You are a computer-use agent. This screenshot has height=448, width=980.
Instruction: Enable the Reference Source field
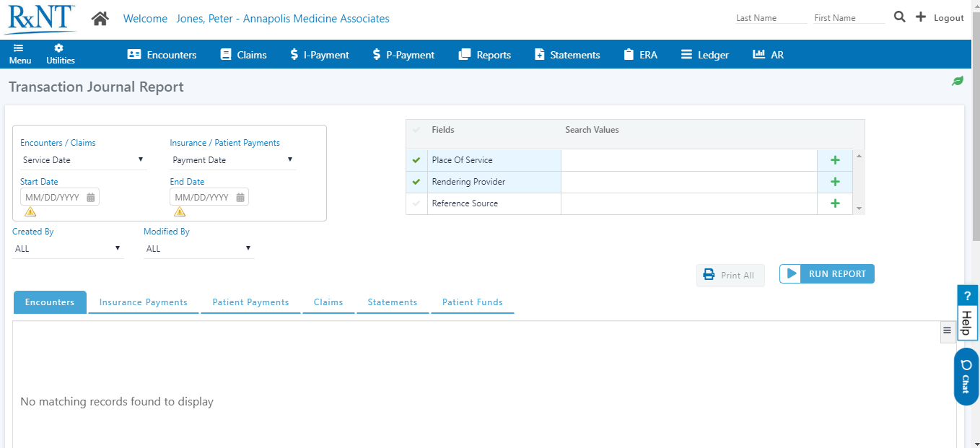coord(416,203)
